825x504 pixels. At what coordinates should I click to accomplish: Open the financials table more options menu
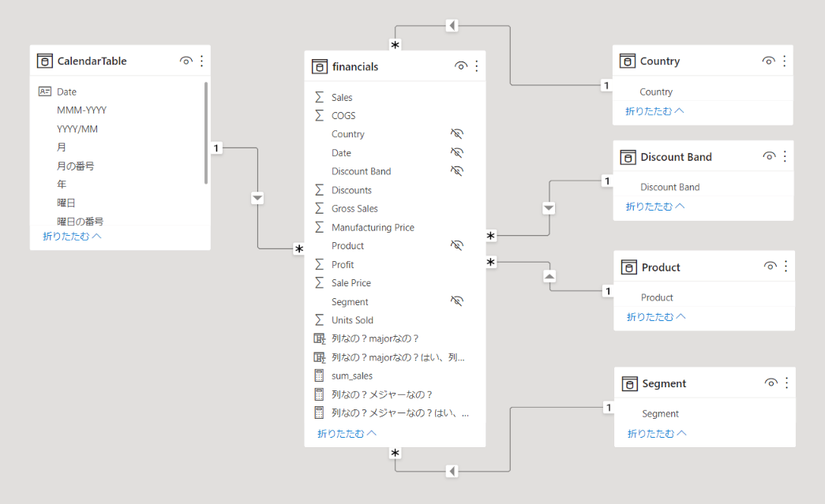click(x=477, y=66)
